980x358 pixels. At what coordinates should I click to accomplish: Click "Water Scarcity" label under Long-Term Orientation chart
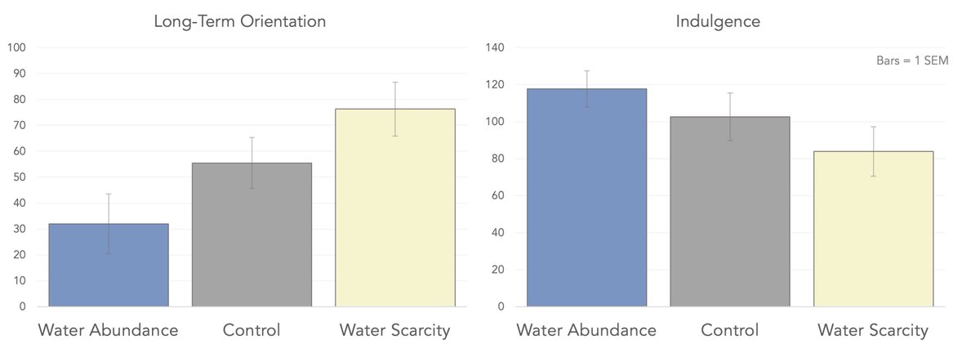point(395,331)
